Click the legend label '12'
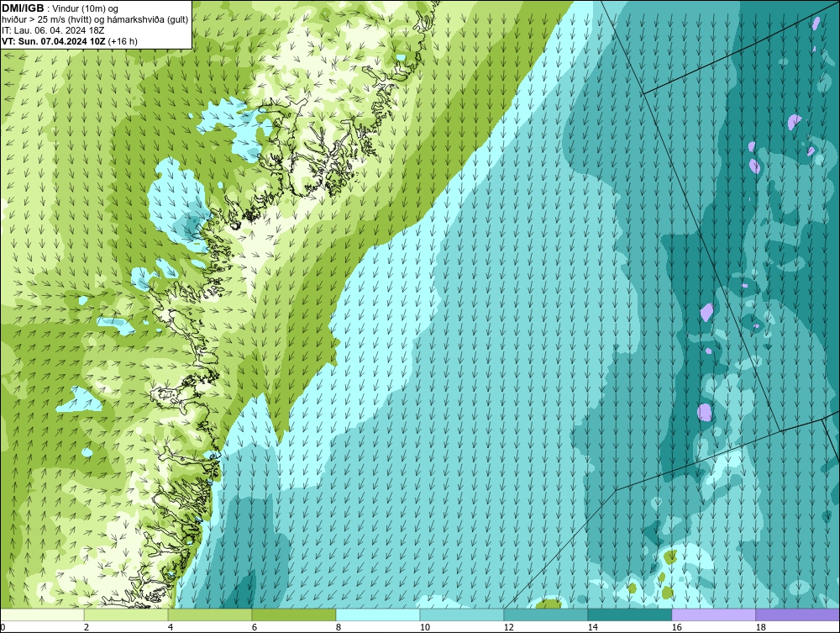Screen dimensions: 840x633 (508, 627)
